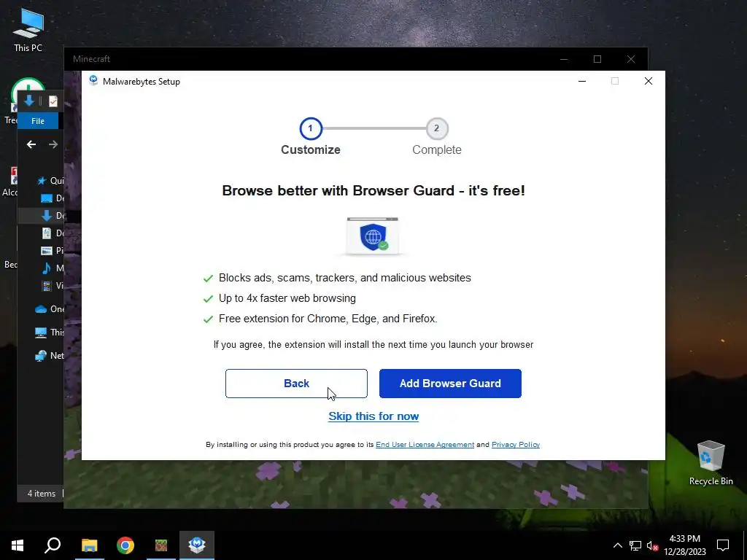Open the File tab in File Explorer
Image resolution: width=747 pixels, height=560 pixels.
pyautogui.click(x=38, y=121)
